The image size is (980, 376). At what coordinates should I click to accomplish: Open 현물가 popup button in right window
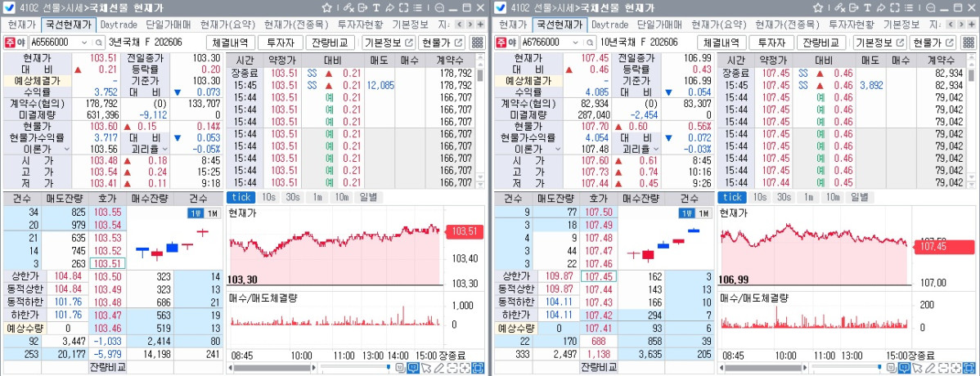point(933,43)
